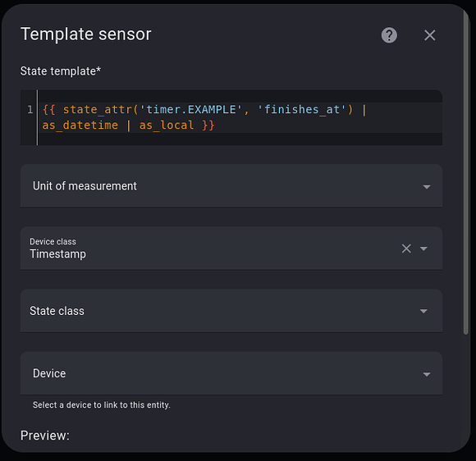This screenshot has width=476, height=461.
Task: Expand the State class dropdown arrow
Action: click(x=423, y=311)
